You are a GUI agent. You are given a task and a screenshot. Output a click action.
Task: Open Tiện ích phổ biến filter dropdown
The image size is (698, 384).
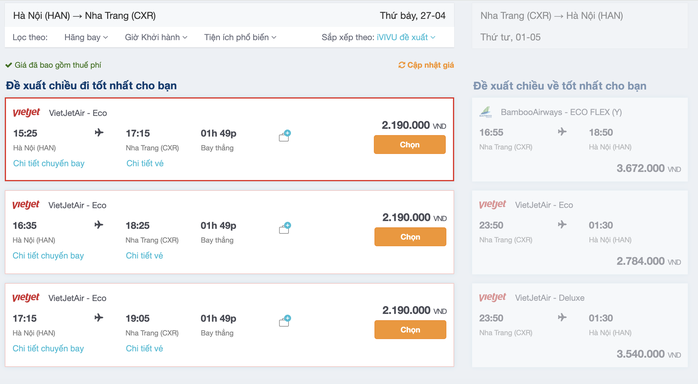(x=240, y=37)
